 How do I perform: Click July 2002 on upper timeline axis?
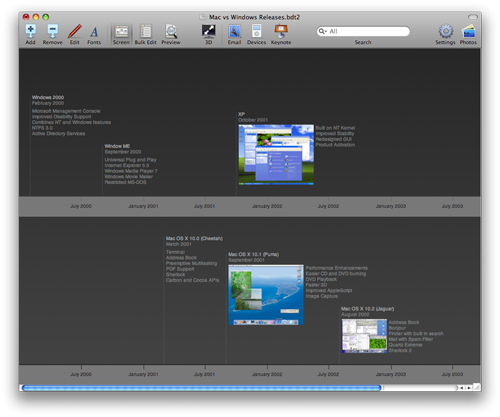328,206
